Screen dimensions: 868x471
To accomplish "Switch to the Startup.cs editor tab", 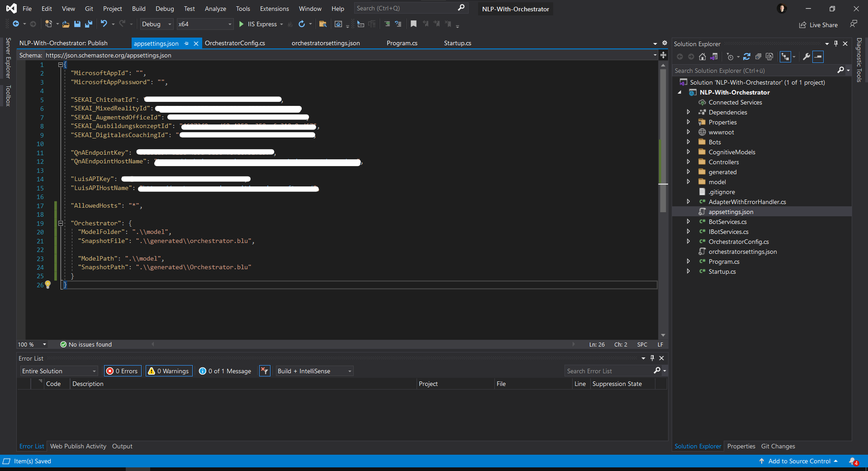I will click(x=458, y=43).
